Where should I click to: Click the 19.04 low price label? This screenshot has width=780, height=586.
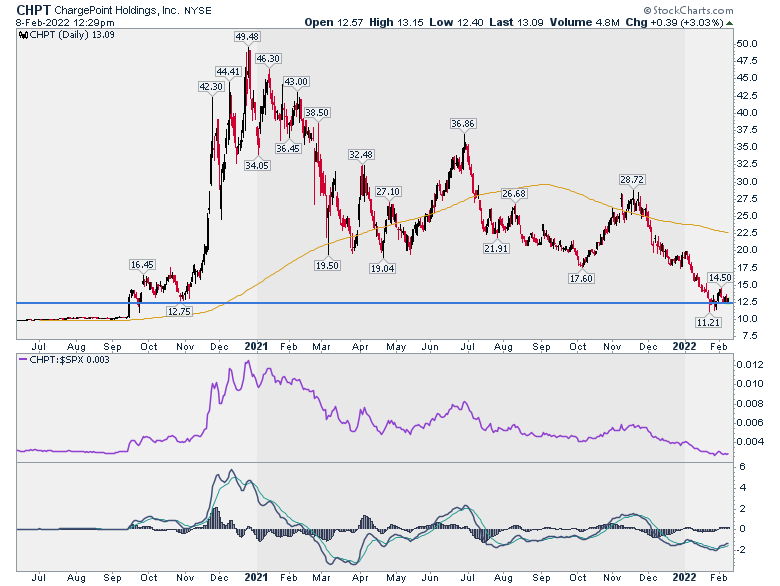coord(382,269)
